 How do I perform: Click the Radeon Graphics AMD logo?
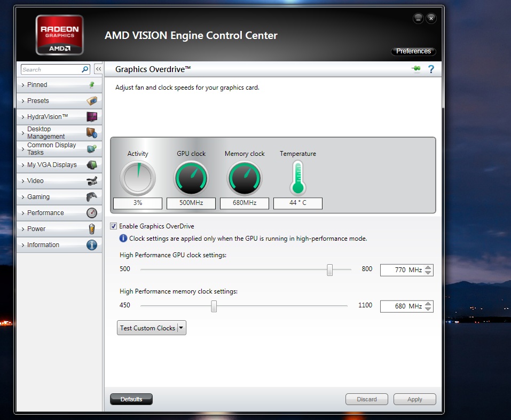[x=60, y=35]
